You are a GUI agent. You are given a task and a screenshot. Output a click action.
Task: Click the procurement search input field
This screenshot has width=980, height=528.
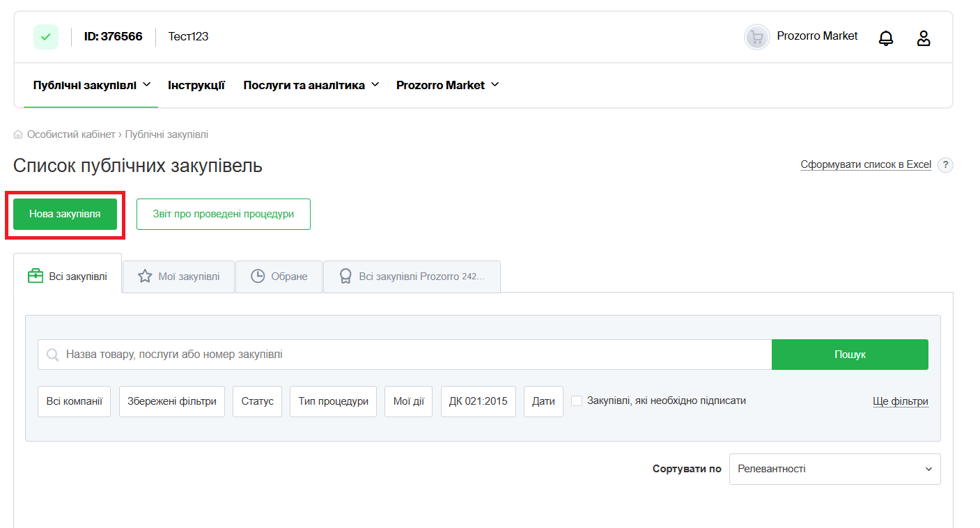pyautogui.click(x=411, y=355)
